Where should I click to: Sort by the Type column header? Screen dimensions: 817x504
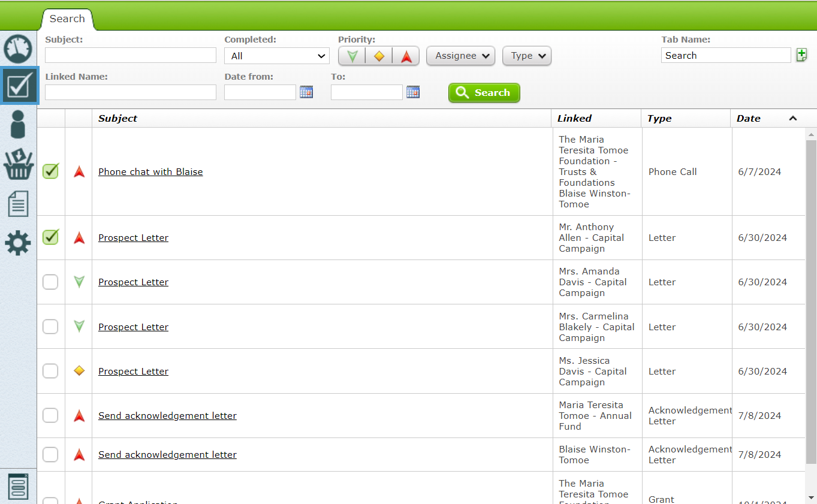coord(686,118)
